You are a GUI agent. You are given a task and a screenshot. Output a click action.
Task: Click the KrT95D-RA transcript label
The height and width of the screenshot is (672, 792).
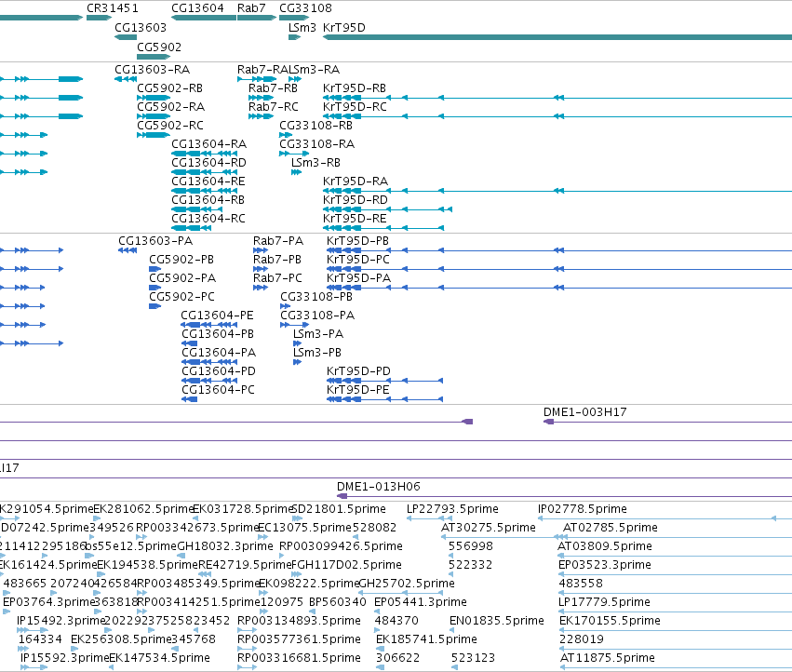356,181
